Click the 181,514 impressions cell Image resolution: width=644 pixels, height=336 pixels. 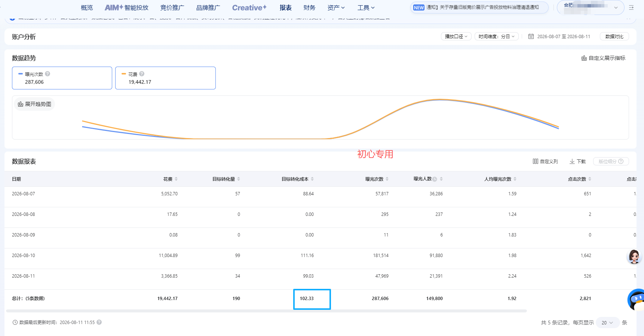[x=381, y=255]
